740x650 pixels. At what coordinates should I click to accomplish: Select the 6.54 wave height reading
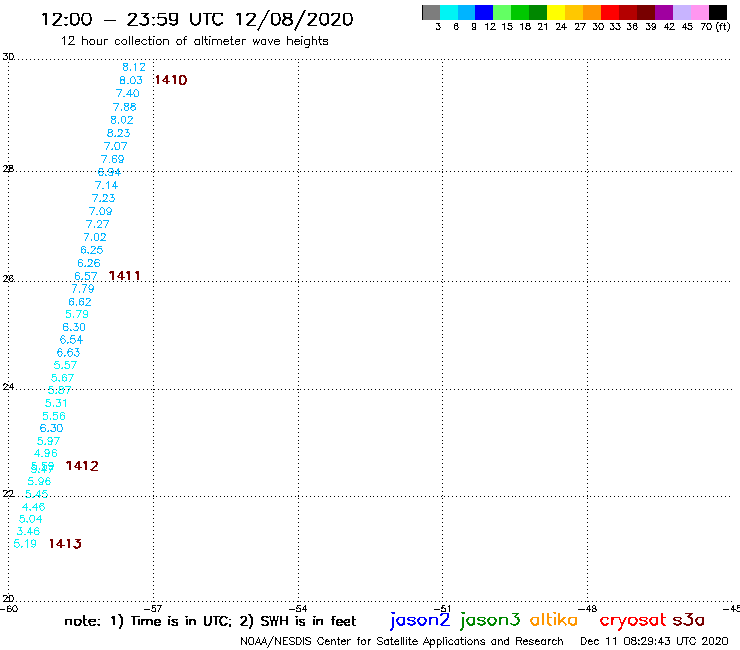click(x=71, y=339)
